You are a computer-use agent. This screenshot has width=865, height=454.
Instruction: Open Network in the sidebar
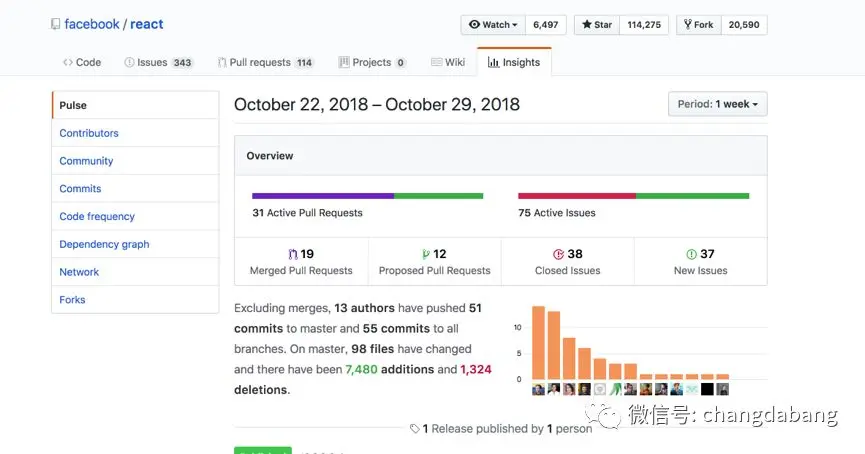click(x=135, y=272)
